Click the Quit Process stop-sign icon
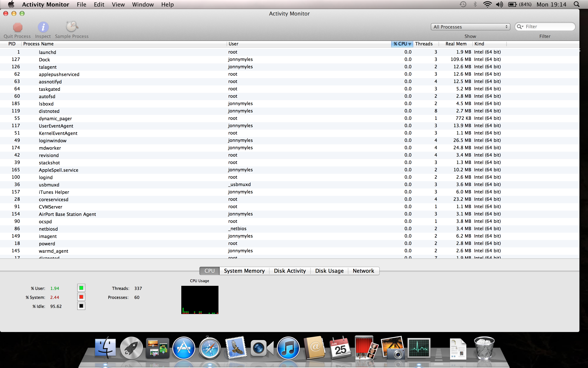 (x=18, y=27)
